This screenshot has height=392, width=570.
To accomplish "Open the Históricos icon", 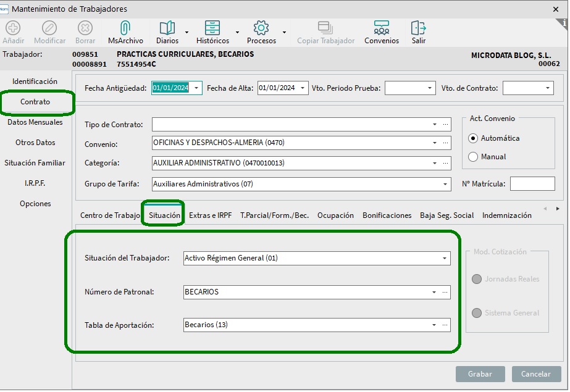I will (212, 28).
